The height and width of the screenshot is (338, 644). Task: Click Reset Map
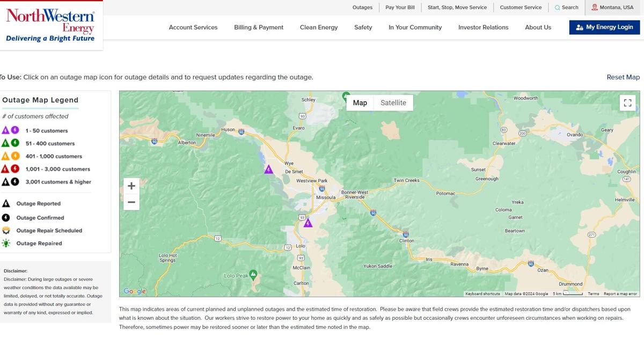[x=623, y=77]
